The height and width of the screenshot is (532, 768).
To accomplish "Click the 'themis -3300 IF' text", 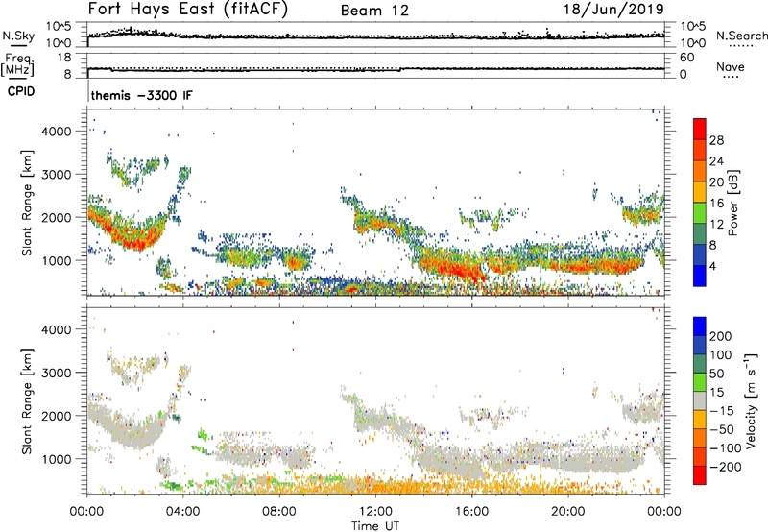I will pos(141,95).
